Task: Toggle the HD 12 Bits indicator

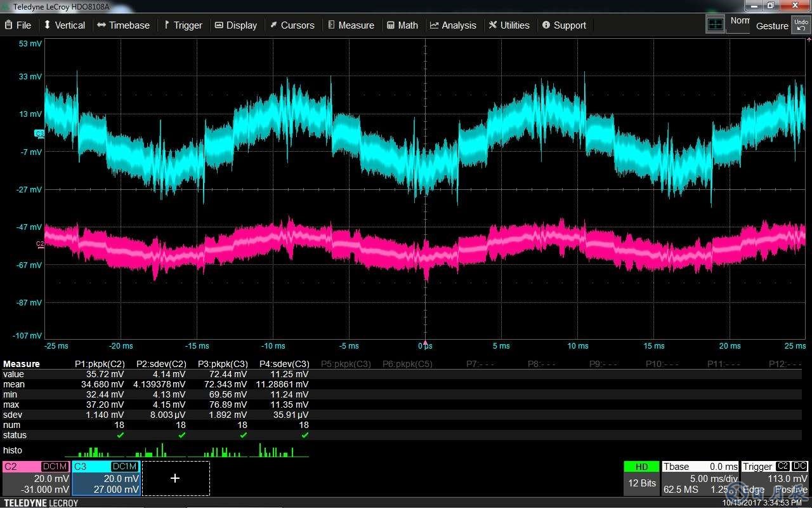Action: [641, 478]
